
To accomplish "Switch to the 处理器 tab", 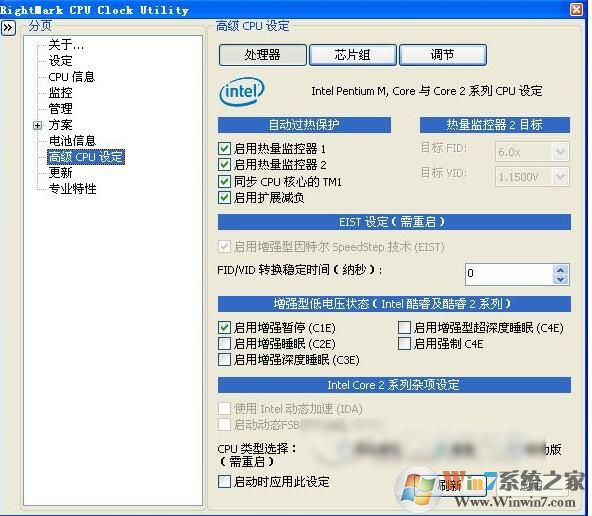I will click(262, 55).
